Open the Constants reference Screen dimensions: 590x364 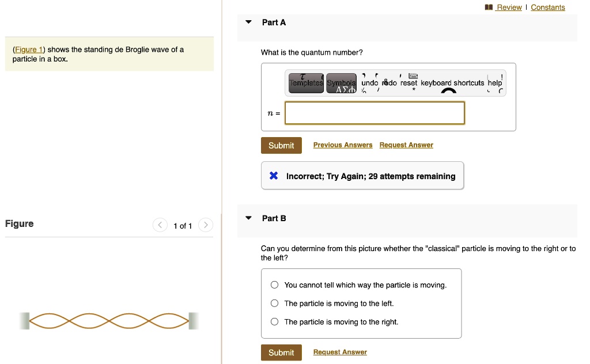coord(547,7)
